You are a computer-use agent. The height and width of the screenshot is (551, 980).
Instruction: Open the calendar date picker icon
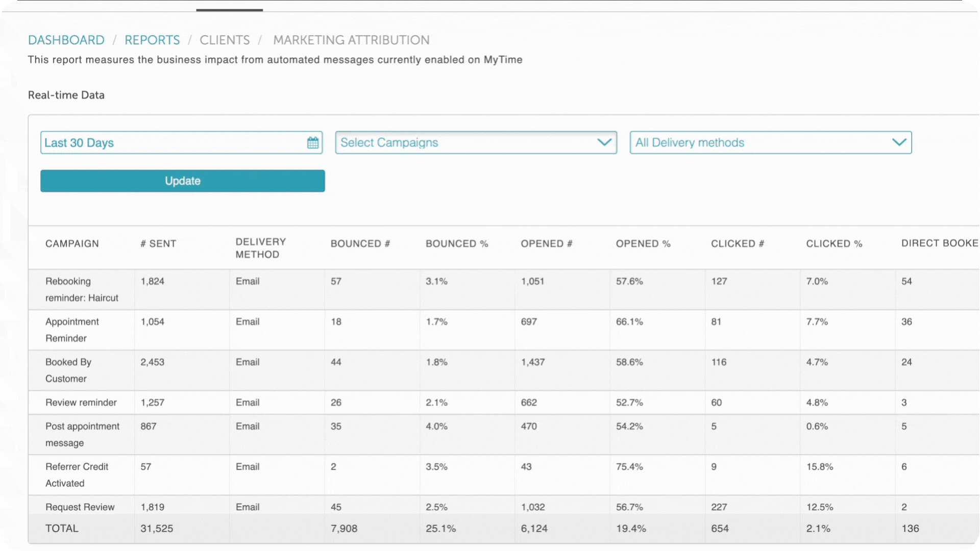(x=313, y=143)
